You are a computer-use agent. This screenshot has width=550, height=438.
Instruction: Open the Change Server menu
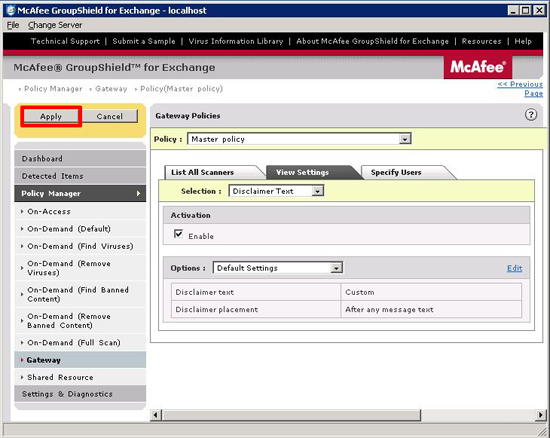point(55,25)
